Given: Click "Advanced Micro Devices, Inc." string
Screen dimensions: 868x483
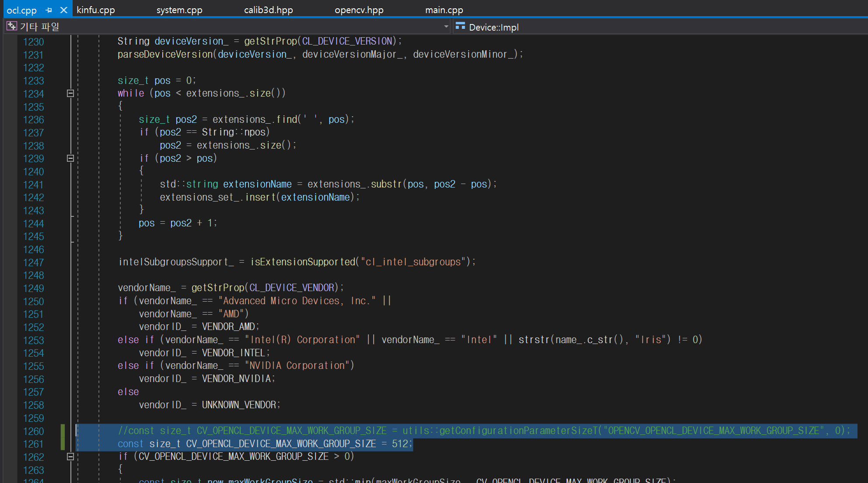Looking at the screenshot, I should pos(297,301).
